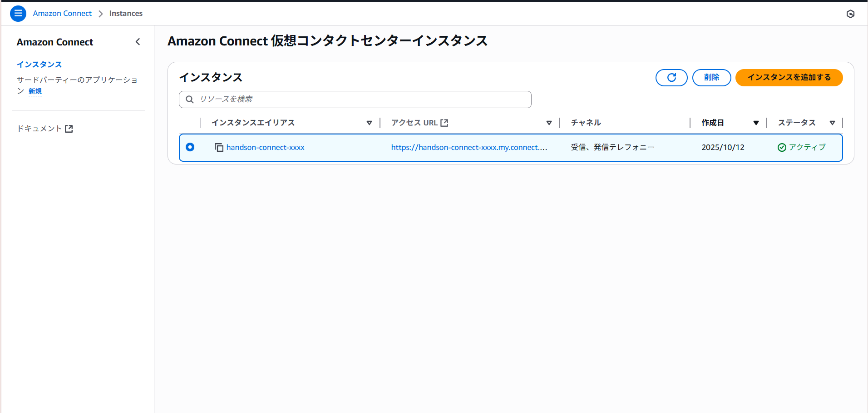Click the アクティブ status text
Viewport: 868px width, 413px height.
pos(807,147)
